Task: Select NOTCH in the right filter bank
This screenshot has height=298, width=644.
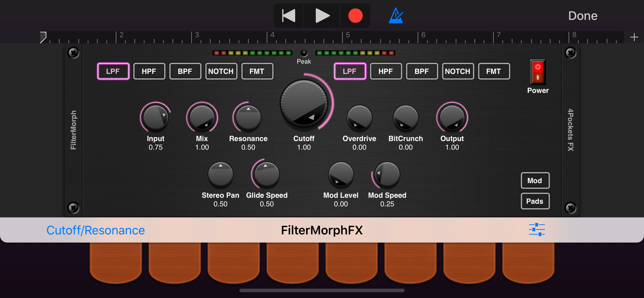Action: pos(458,71)
